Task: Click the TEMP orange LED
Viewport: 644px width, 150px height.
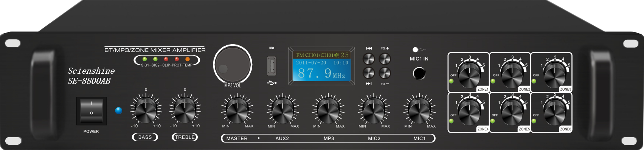Action: tap(188, 59)
